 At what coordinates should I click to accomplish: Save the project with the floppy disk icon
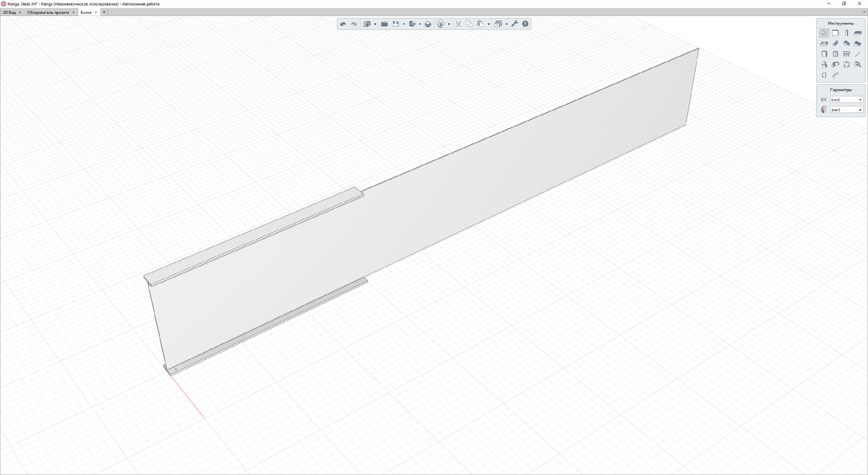396,24
